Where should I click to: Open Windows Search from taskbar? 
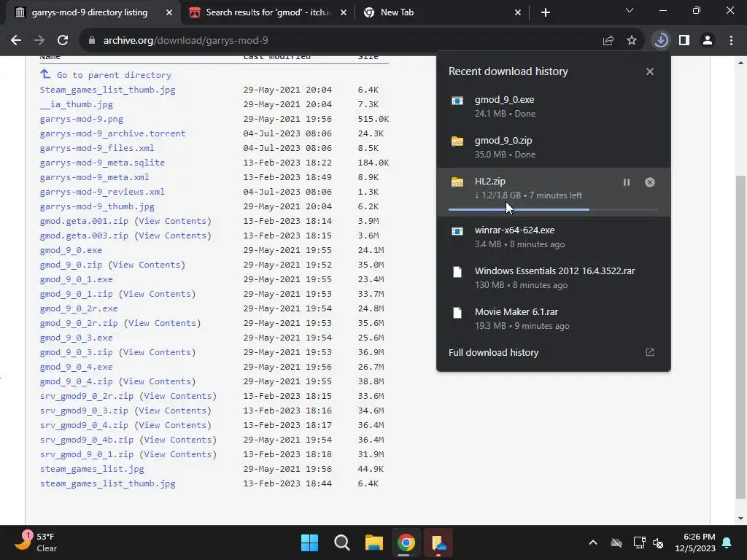point(341,542)
